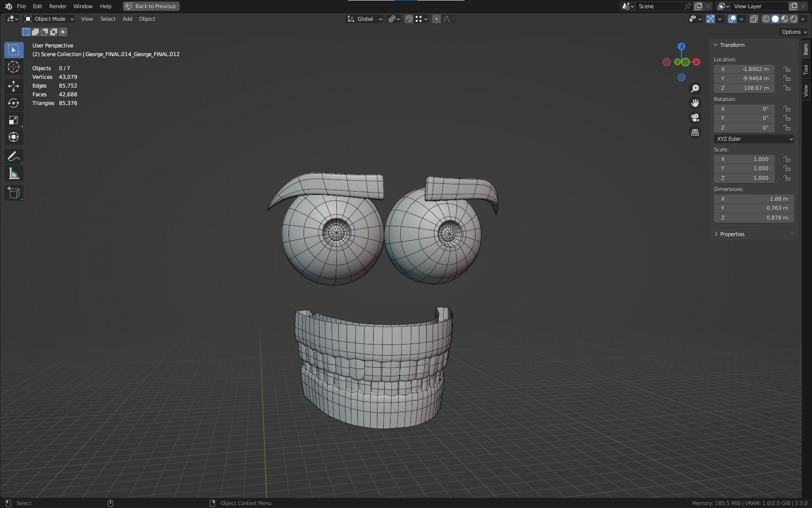Open the File menu

point(21,6)
